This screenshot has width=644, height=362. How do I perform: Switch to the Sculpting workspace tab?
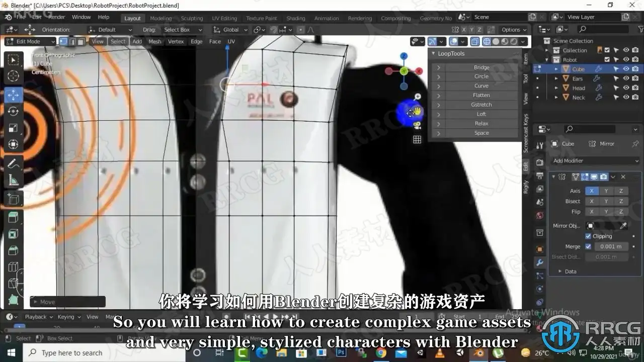point(192,18)
